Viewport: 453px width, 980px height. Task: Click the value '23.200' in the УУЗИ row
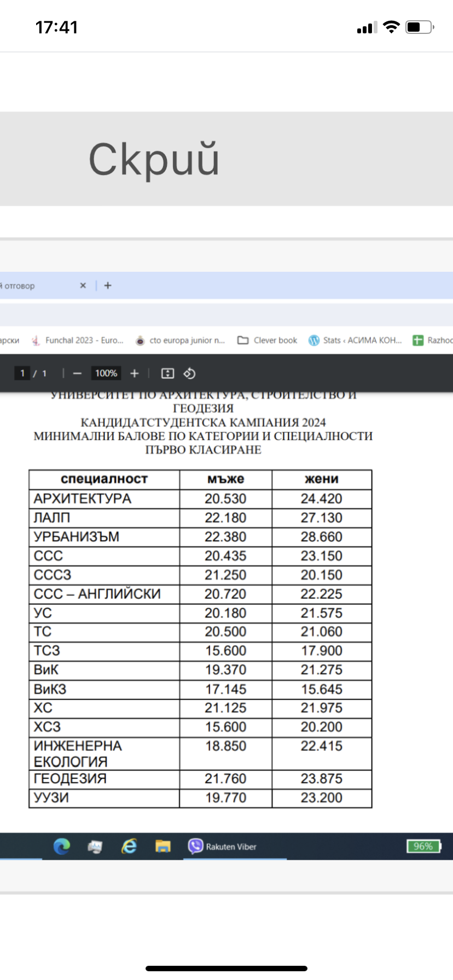pyautogui.click(x=322, y=798)
